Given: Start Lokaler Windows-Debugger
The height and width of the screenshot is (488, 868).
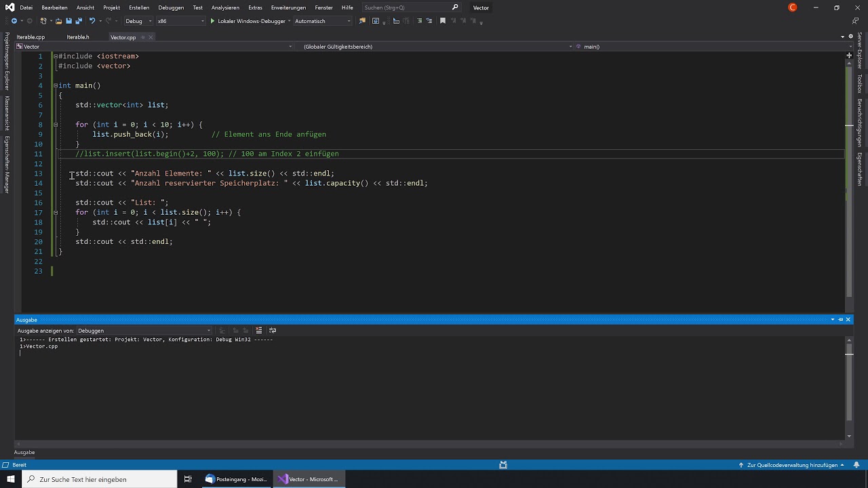Looking at the screenshot, I should pyautogui.click(x=248, y=21).
